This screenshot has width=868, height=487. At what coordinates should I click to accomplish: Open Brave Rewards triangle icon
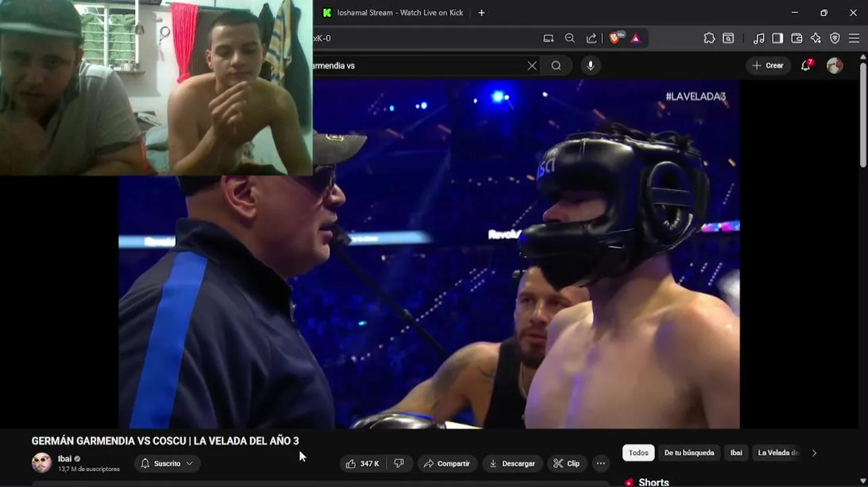point(635,39)
